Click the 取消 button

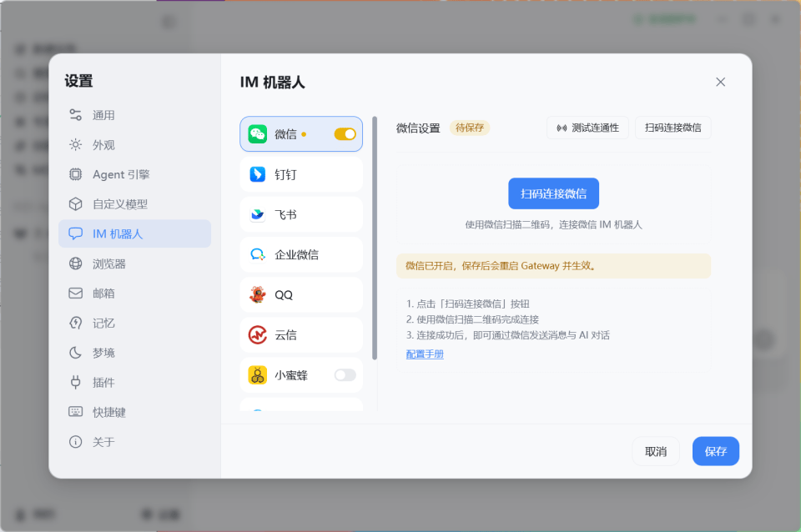(x=656, y=451)
